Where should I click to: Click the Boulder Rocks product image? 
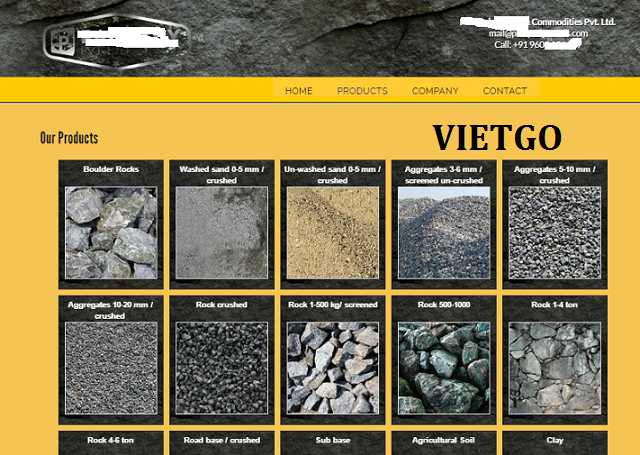pyautogui.click(x=111, y=233)
